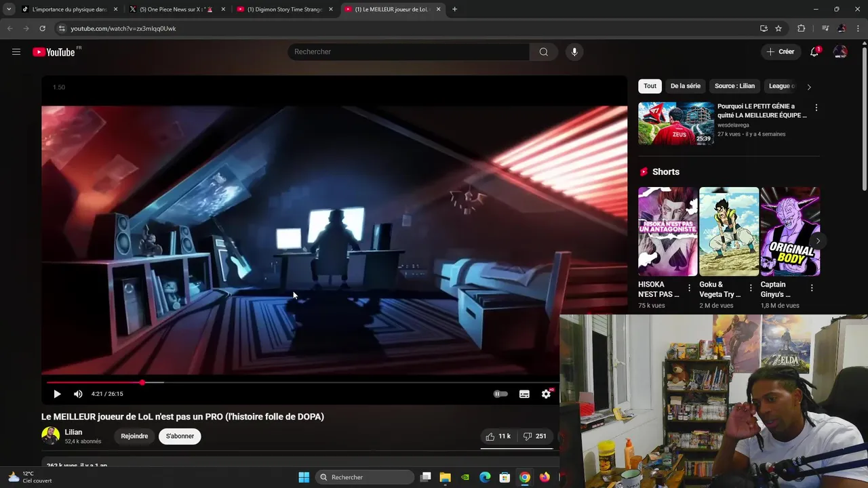Open the YouTube hamburger guide menu

pyautogui.click(x=16, y=52)
